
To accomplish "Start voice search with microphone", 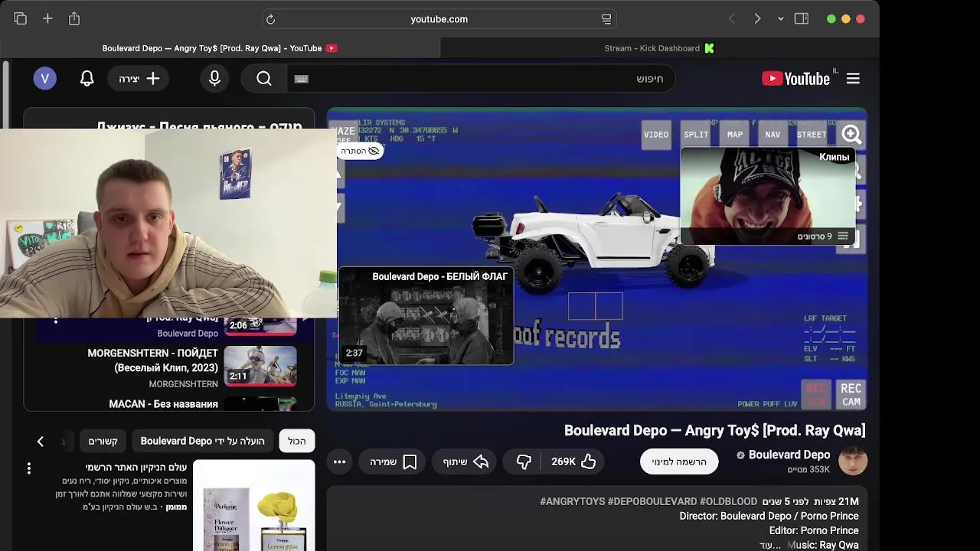I will pos(214,78).
